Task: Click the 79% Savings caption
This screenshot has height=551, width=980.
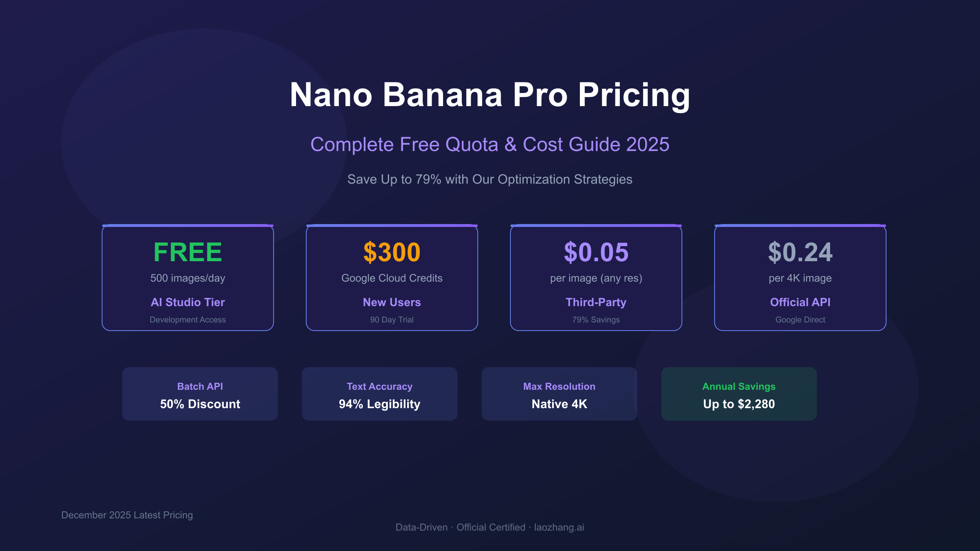Action: 596,320
